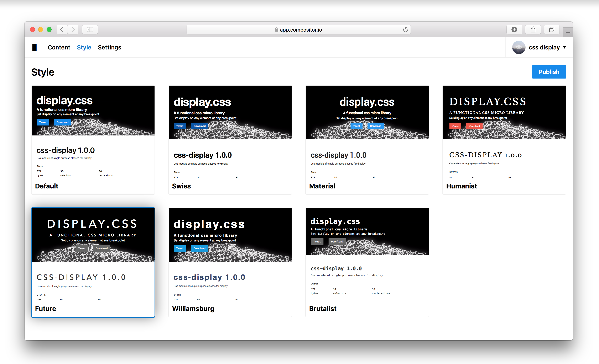
Task: Show all tabs overview icon
Action: [552, 30]
